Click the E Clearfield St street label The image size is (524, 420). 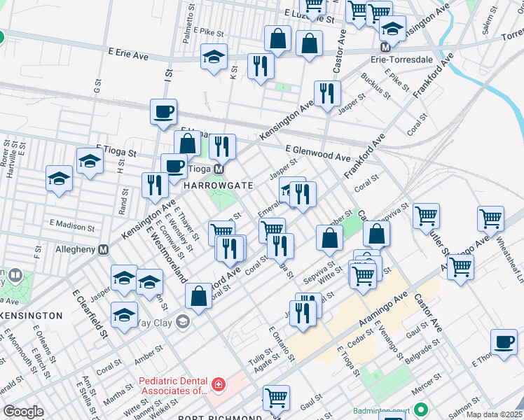pyautogui.click(x=90, y=314)
